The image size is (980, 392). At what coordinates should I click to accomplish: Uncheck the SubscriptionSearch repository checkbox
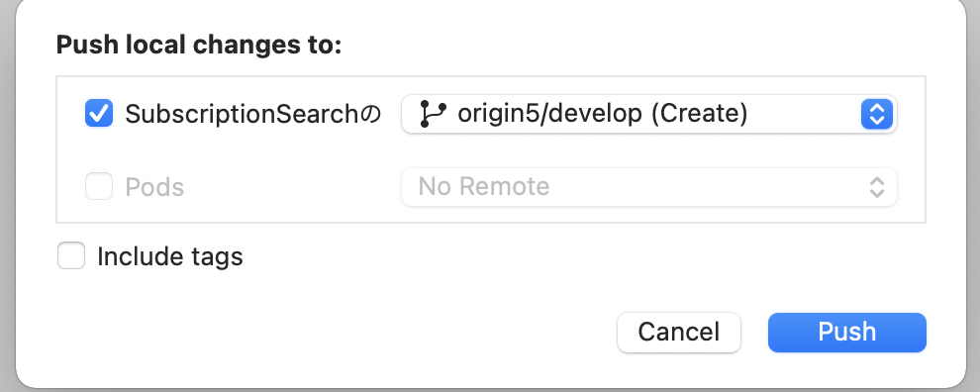(x=99, y=114)
